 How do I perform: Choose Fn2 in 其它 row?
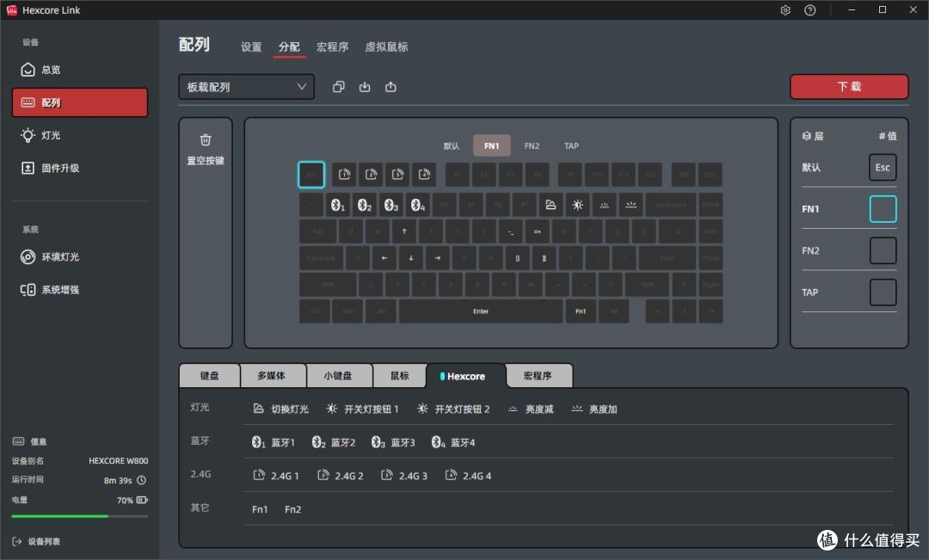(292, 509)
